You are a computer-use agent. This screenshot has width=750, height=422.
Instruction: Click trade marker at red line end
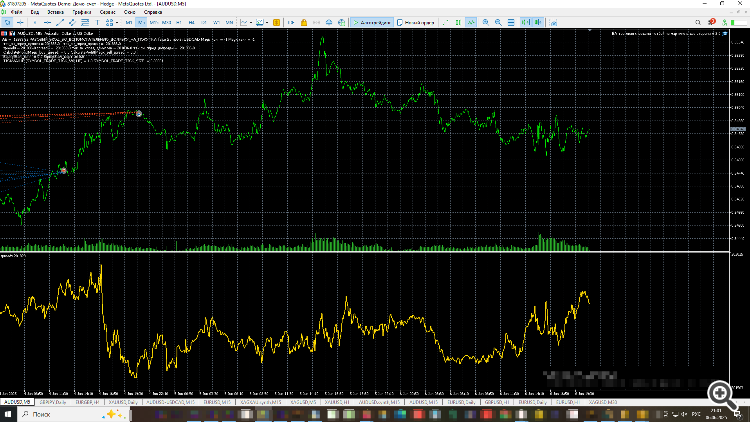pos(139,114)
